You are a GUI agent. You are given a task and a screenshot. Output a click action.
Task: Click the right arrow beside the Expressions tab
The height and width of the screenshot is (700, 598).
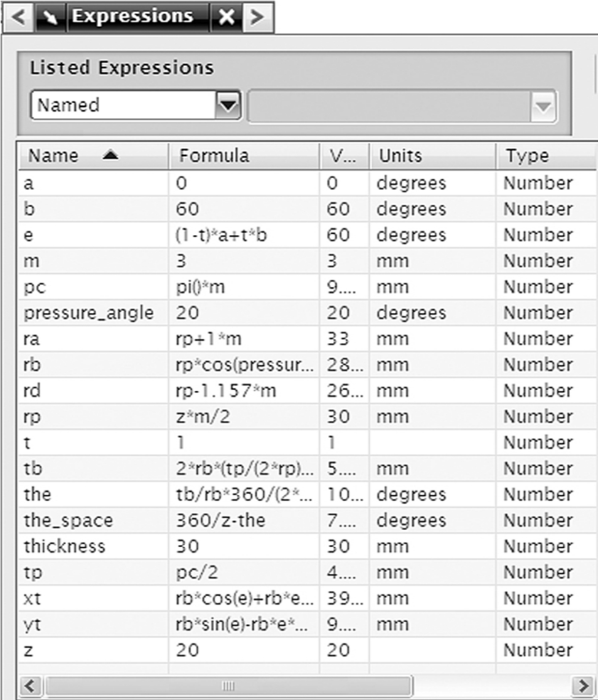[x=258, y=18]
